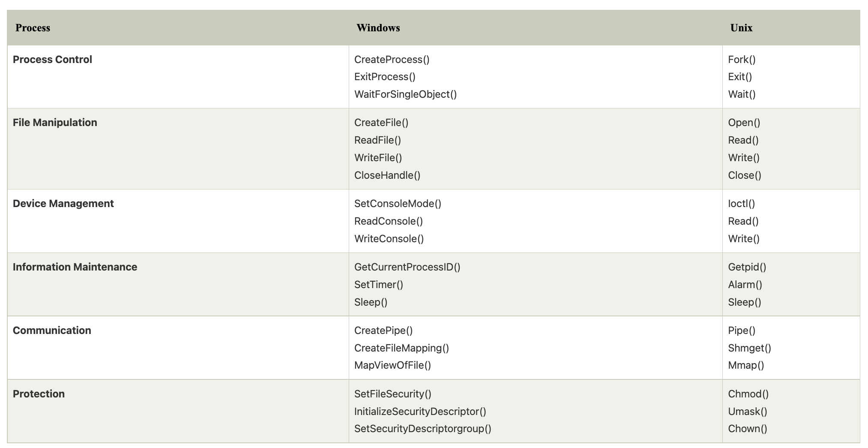Viewport: 868px width, 448px height.
Task: Select the File Manipulation row label
Action: click(x=55, y=123)
